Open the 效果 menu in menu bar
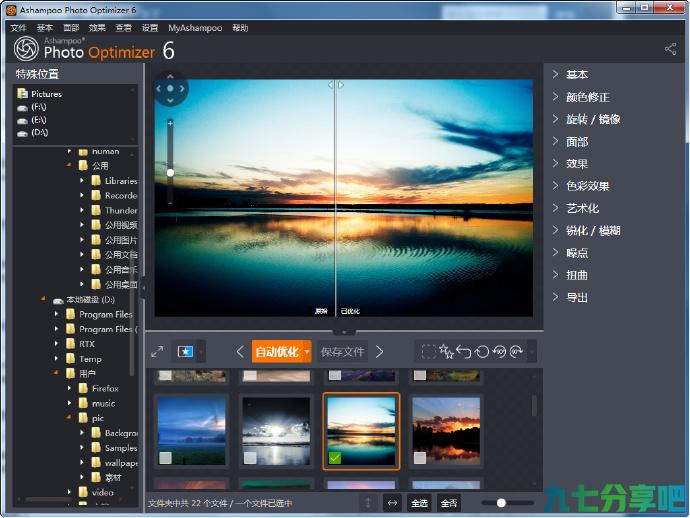The width and height of the screenshot is (690, 518). [97, 28]
